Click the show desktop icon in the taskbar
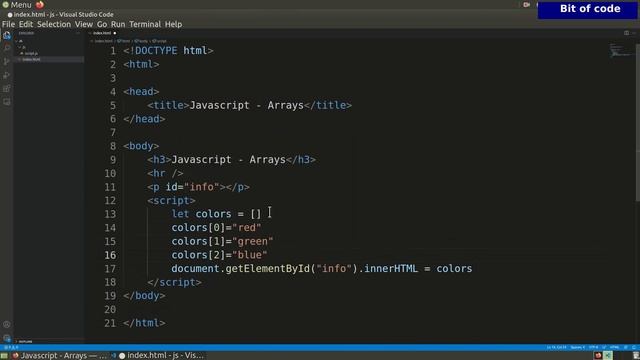 [x=4, y=356]
